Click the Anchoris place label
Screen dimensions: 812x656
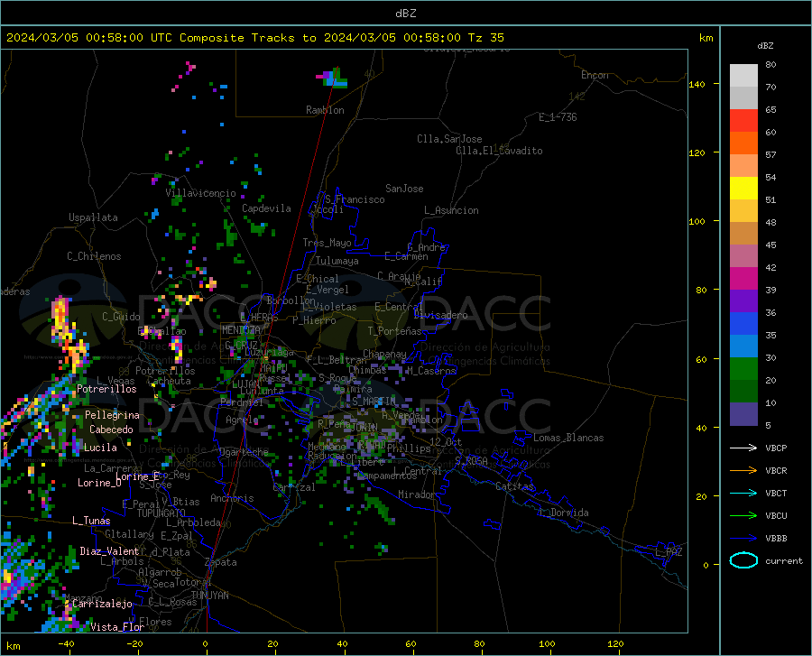(x=232, y=498)
